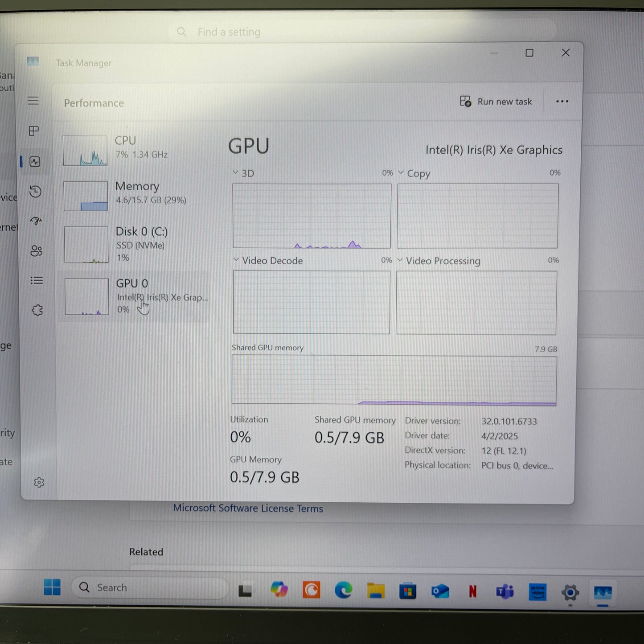Click the Shared GPU memory usage graph
Viewport: 644px width, 644px height.
(394, 380)
